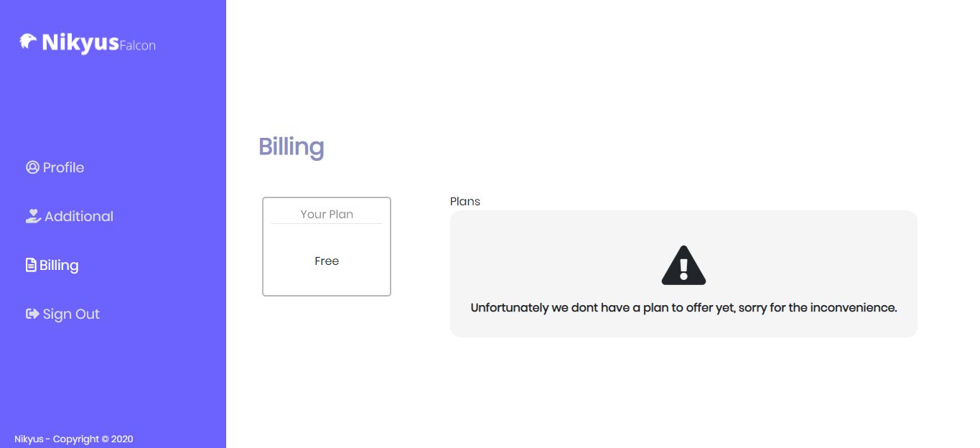Screen dimensions: 980x448
Task: Click the gray plans panel left edge
Action: click(457, 274)
